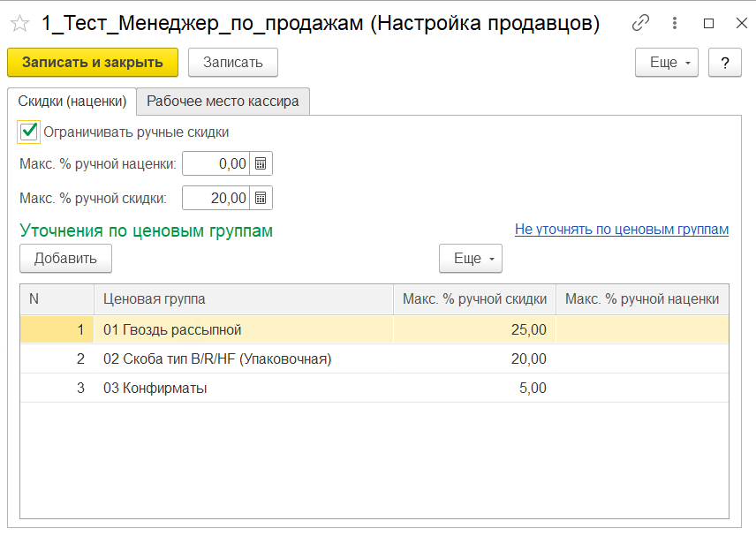The height and width of the screenshot is (536, 756).
Task: Click 'Добавить' to add a price group
Action: 65,259
